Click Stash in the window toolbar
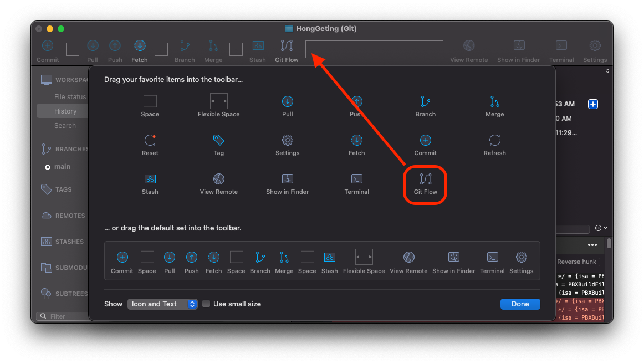This screenshot has width=644, height=364. (x=258, y=52)
